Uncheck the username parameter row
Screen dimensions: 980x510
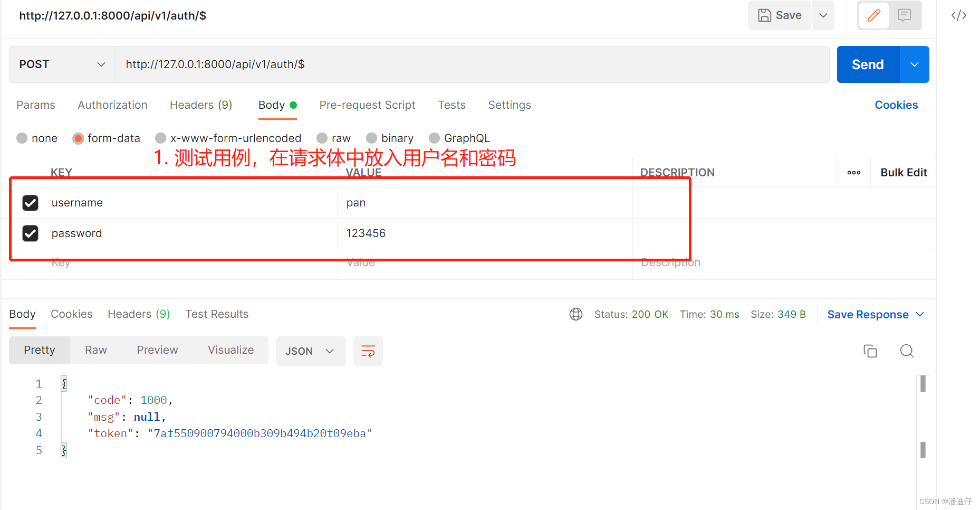[x=30, y=203]
